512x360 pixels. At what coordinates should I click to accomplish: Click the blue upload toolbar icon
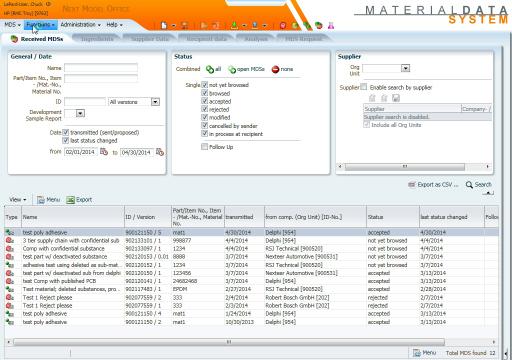(x=255, y=25)
